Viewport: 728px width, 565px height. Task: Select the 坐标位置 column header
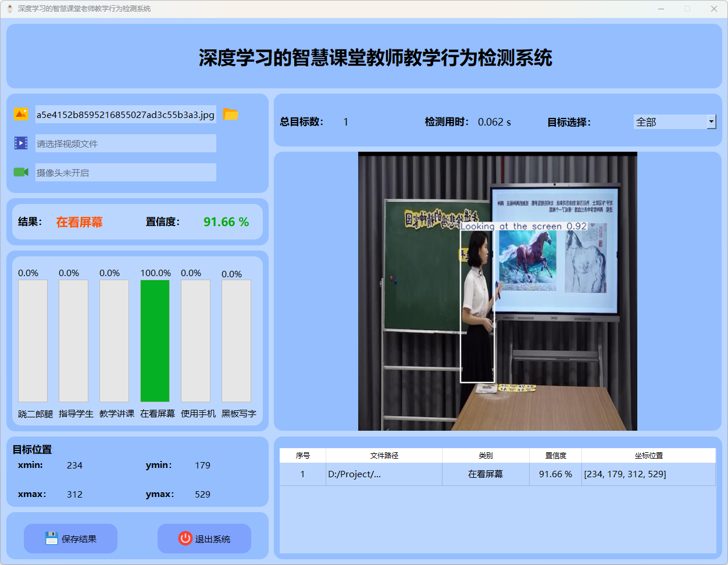pyautogui.click(x=648, y=456)
